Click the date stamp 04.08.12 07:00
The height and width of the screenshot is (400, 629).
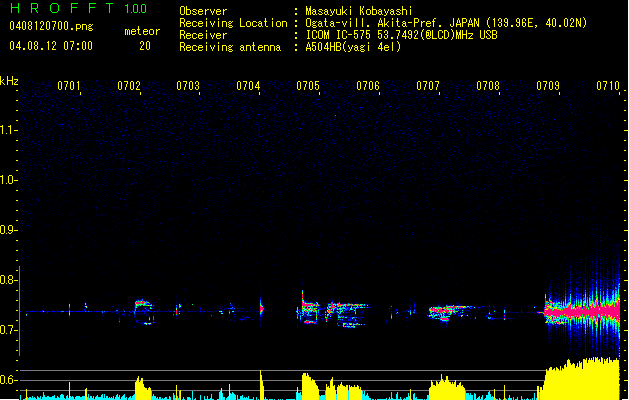[x=51, y=46]
